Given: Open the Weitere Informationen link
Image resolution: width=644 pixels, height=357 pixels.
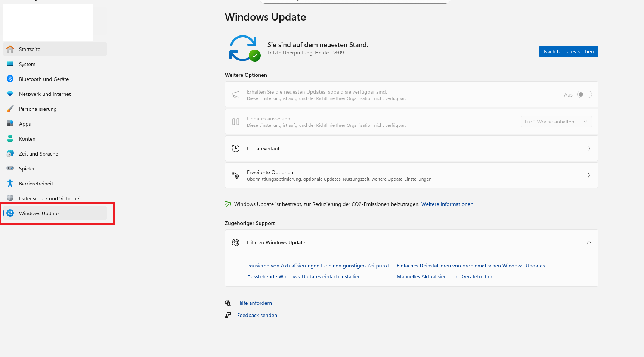Looking at the screenshot, I should pyautogui.click(x=447, y=204).
